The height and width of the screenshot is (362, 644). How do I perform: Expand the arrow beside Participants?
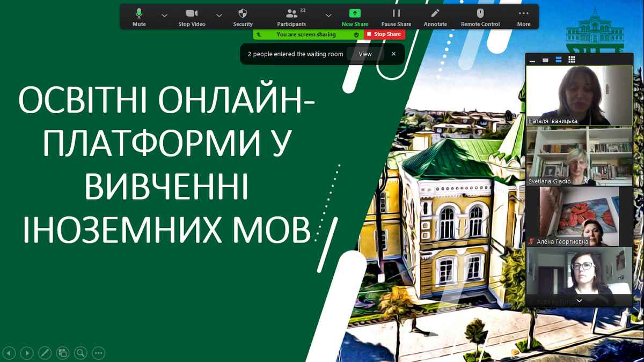tap(328, 16)
